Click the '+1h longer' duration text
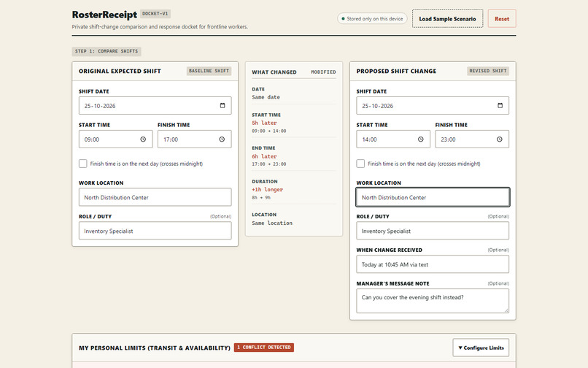Screen dimensions: 588x368 tap(268, 190)
